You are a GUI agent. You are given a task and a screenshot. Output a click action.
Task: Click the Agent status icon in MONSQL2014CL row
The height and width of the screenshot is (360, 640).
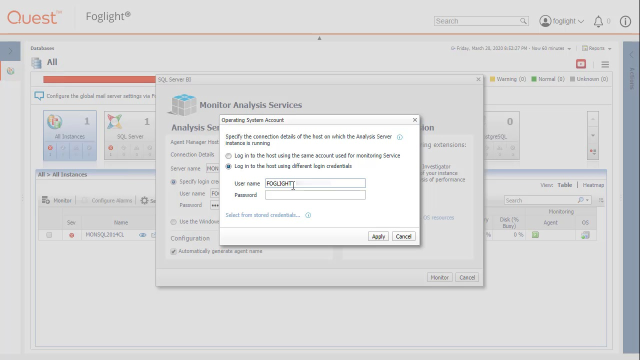tap(535, 235)
